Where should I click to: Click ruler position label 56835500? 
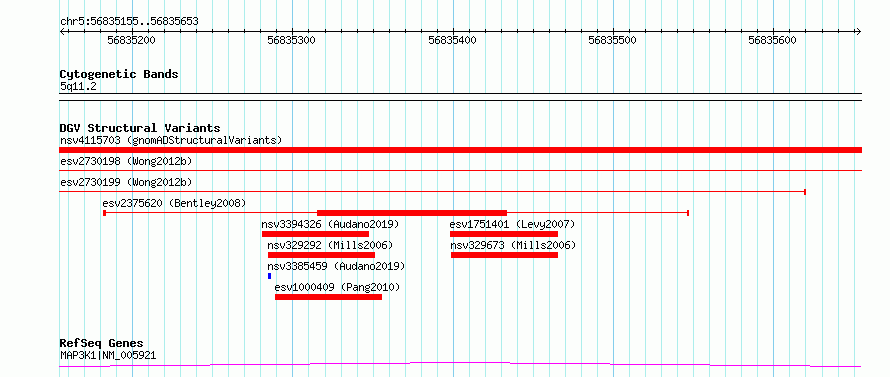tap(612, 40)
